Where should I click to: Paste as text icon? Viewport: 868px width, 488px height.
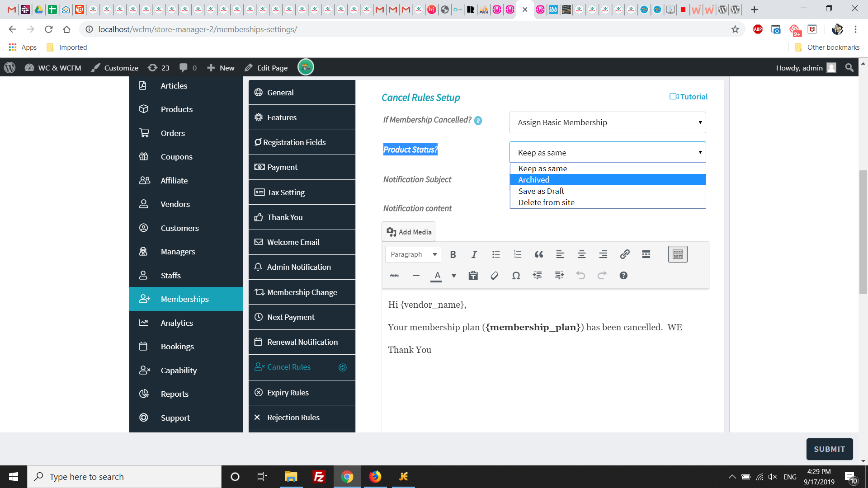click(473, 276)
